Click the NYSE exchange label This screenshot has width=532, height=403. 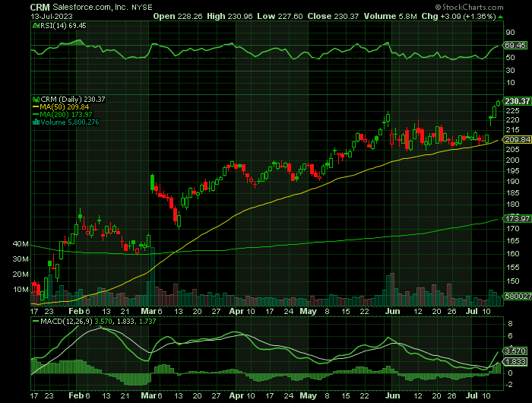coord(142,7)
